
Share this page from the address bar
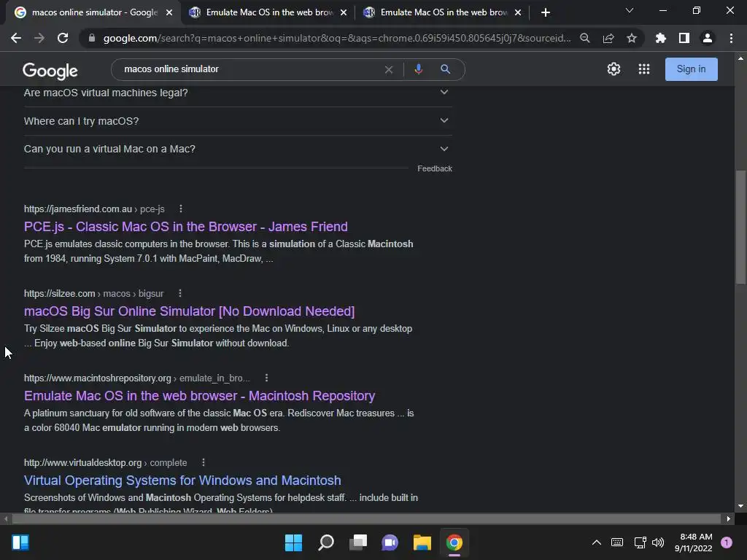[608, 38]
